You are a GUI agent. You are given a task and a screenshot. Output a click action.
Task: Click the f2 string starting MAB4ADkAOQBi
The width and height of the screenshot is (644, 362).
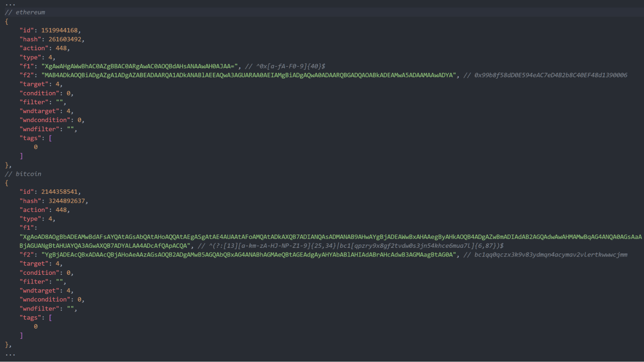(249, 75)
